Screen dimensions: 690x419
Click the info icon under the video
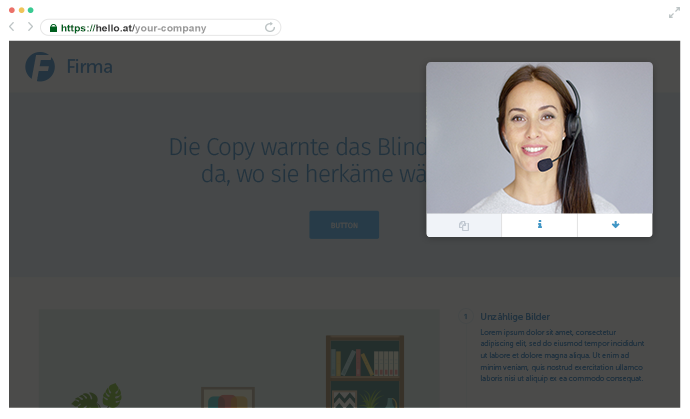tap(540, 225)
